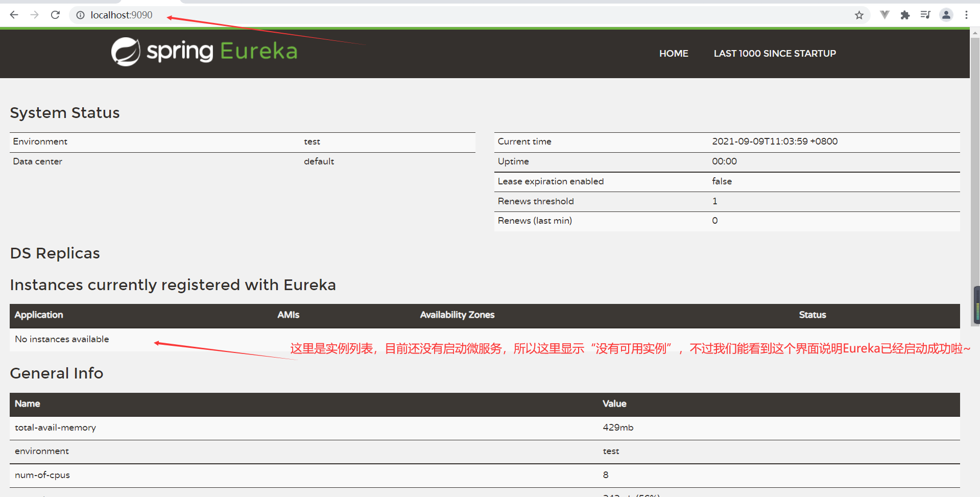The width and height of the screenshot is (980, 497).
Task: Click the AMIs column header
Action: click(x=288, y=315)
